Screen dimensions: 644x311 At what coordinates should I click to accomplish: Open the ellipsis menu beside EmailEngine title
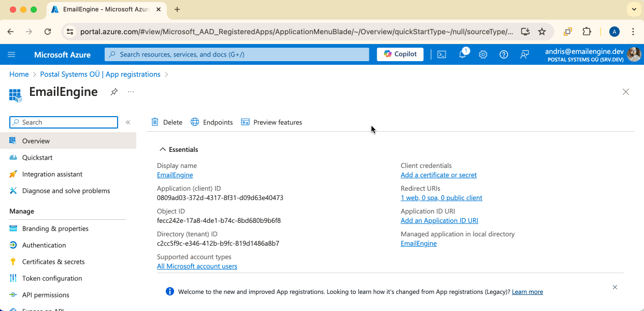pos(130,92)
